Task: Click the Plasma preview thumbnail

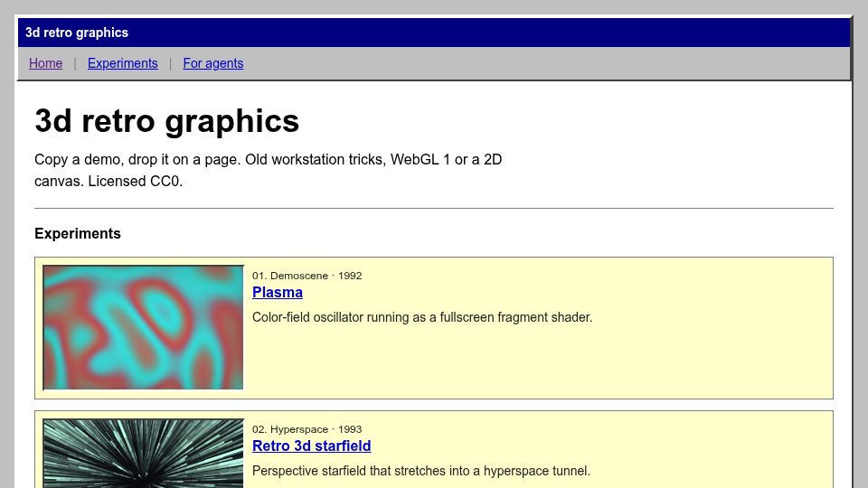Action: tap(144, 327)
